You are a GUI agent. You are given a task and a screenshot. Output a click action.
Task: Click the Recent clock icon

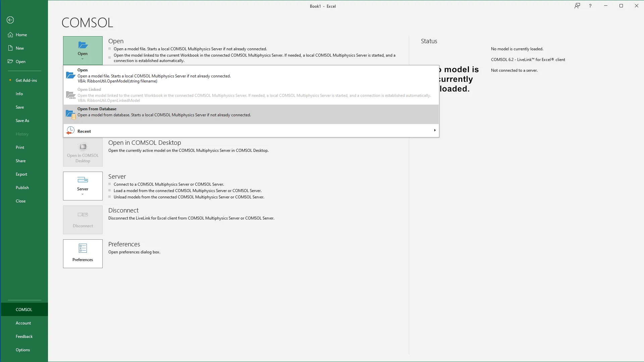[x=70, y=131]
